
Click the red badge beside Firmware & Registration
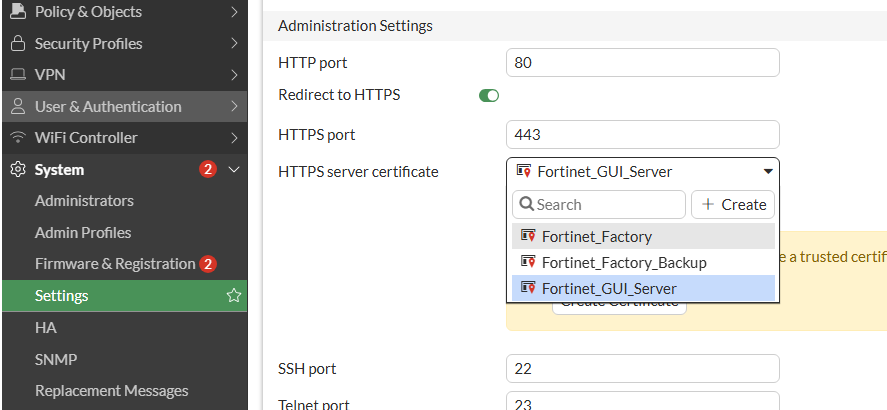[208, 264]
